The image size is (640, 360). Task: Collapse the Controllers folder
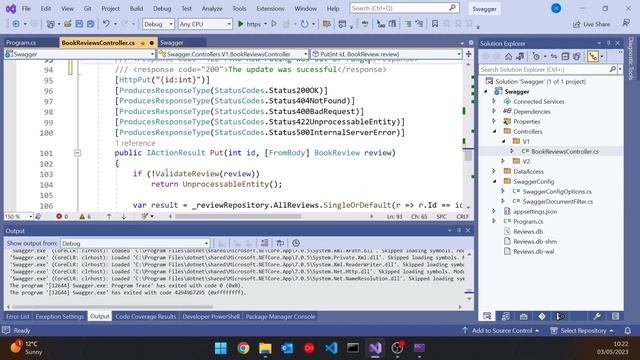click(494, 131)
